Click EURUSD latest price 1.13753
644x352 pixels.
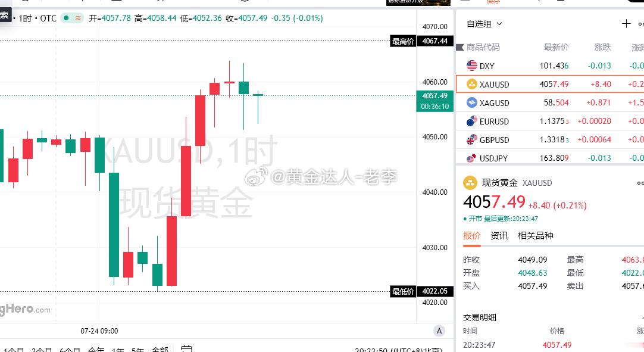[554, 121]
